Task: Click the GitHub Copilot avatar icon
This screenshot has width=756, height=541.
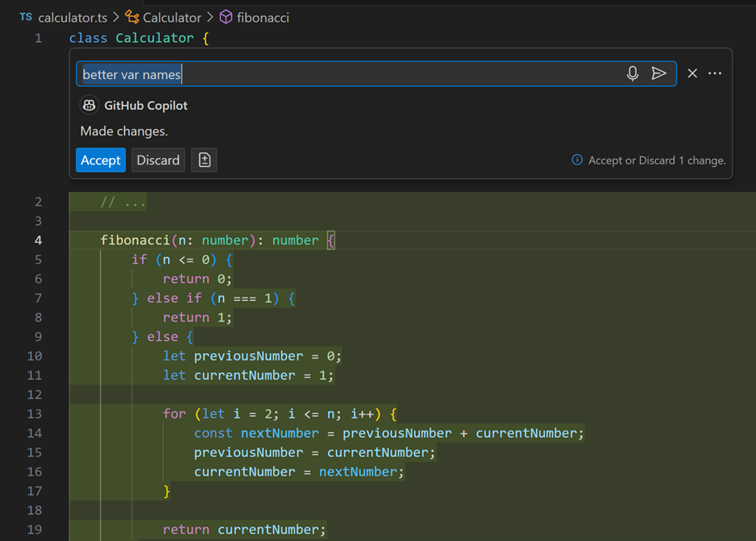Action: tap(89, 105)
